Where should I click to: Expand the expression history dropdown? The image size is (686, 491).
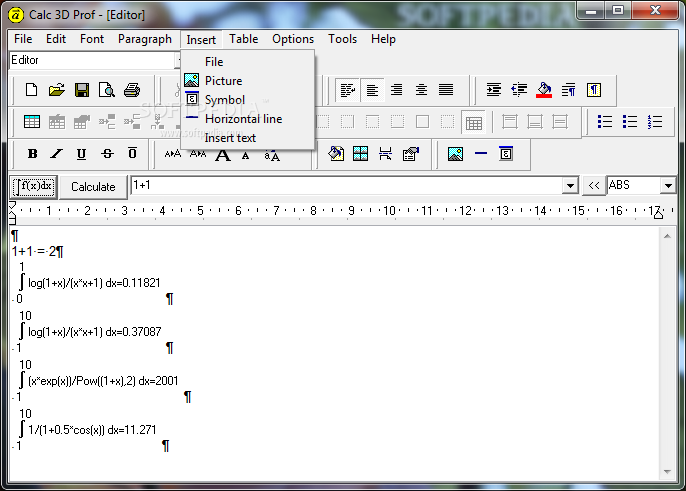(570, 186)
